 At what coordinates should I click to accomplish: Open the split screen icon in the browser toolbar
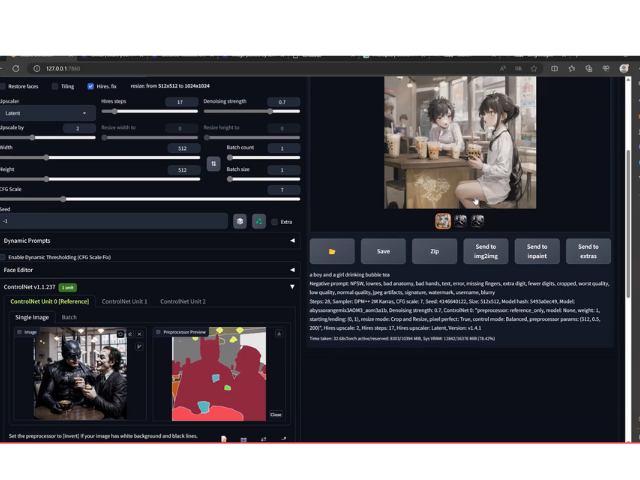[x=554, y=69]
